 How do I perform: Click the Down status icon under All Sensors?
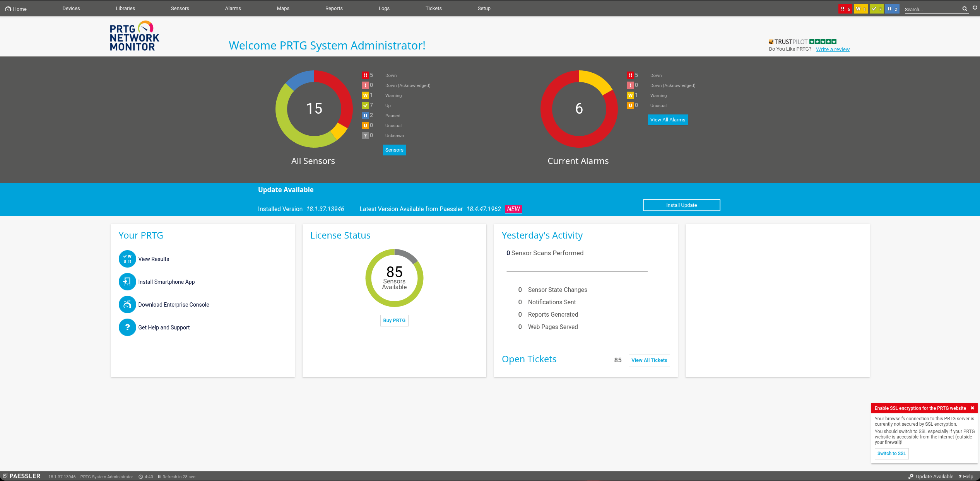click(365, 75)
